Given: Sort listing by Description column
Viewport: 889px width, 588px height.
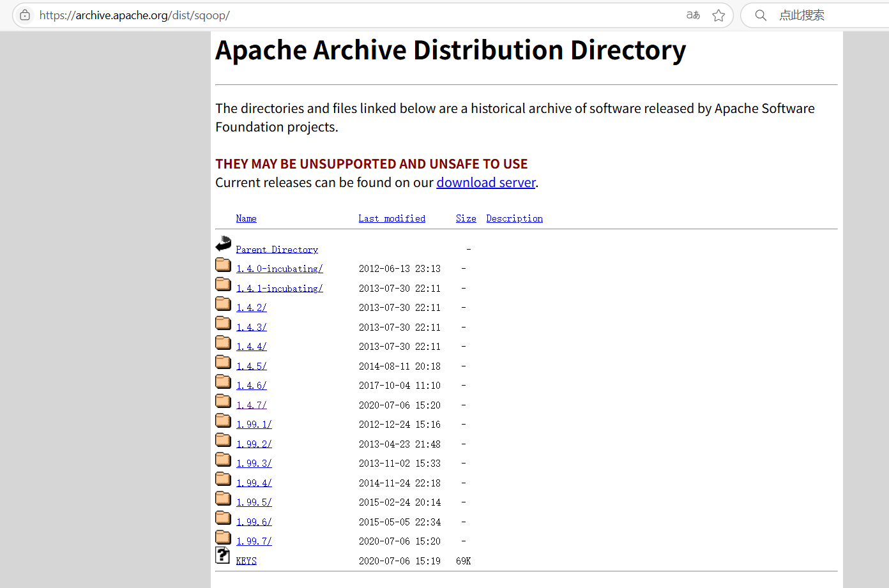Looking at the screenshot, I should [x=514, y=218].
